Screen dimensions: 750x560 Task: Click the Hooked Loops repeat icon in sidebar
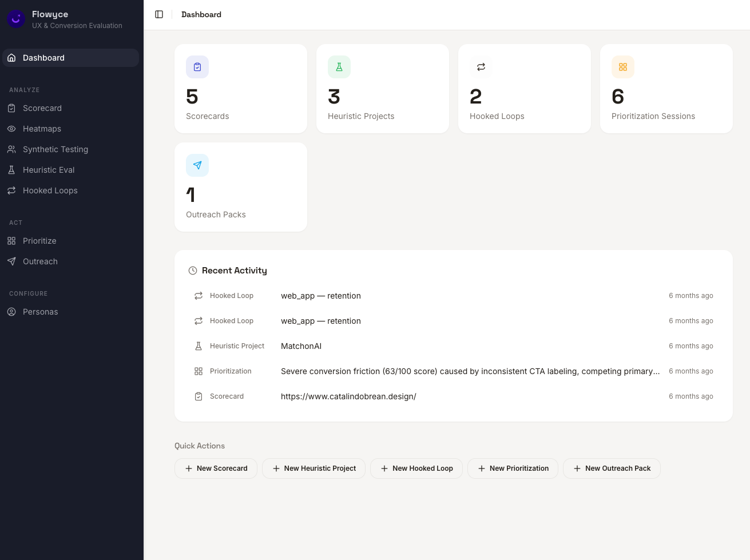click(x=11, y=190)
